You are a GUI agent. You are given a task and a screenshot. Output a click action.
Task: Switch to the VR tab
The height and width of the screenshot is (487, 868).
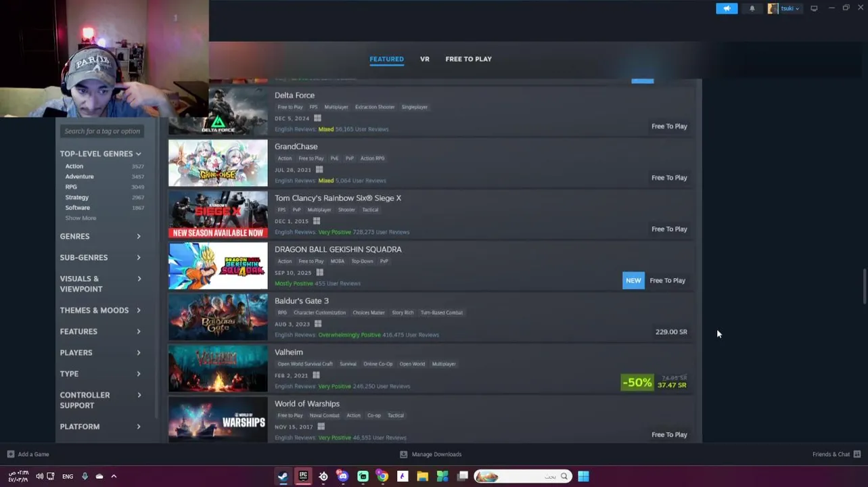[425, 59]
